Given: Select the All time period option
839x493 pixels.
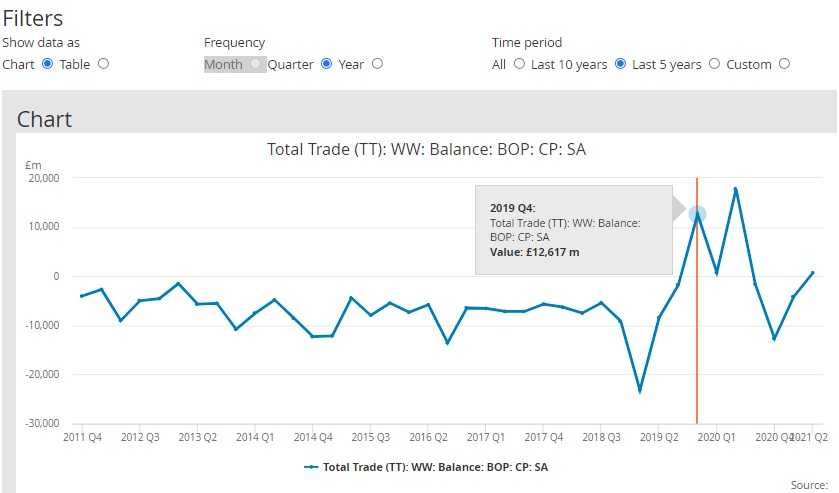Looking at the screenshot, I should coord(518,64).
